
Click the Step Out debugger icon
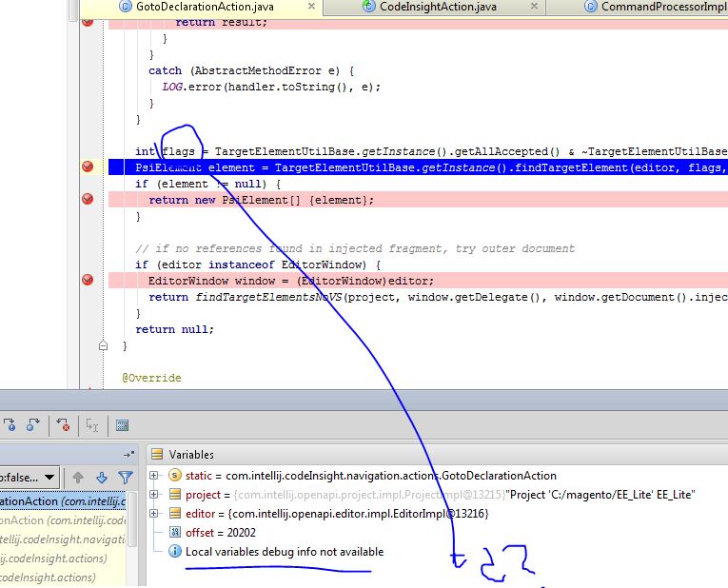32,425
